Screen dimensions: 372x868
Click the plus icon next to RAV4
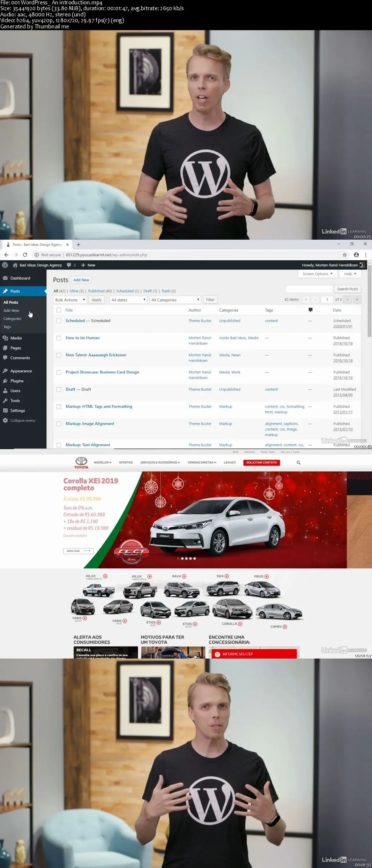[x=184, y=576]
